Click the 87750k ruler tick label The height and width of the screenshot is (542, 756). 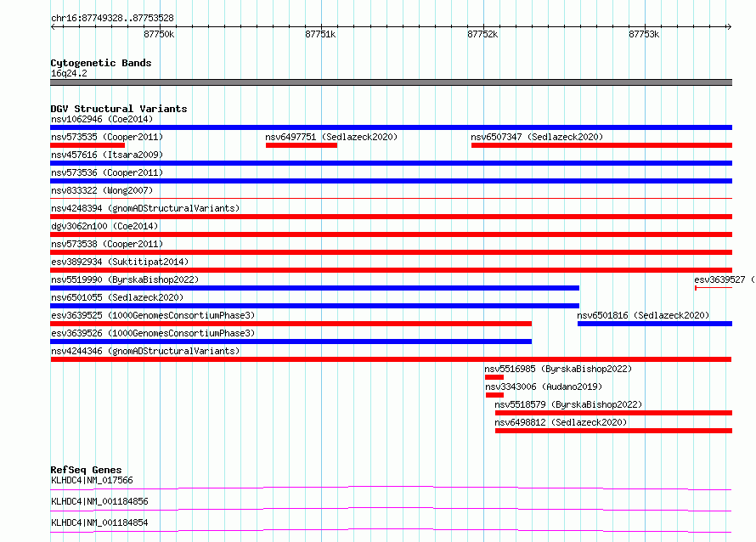pos(159,34)
